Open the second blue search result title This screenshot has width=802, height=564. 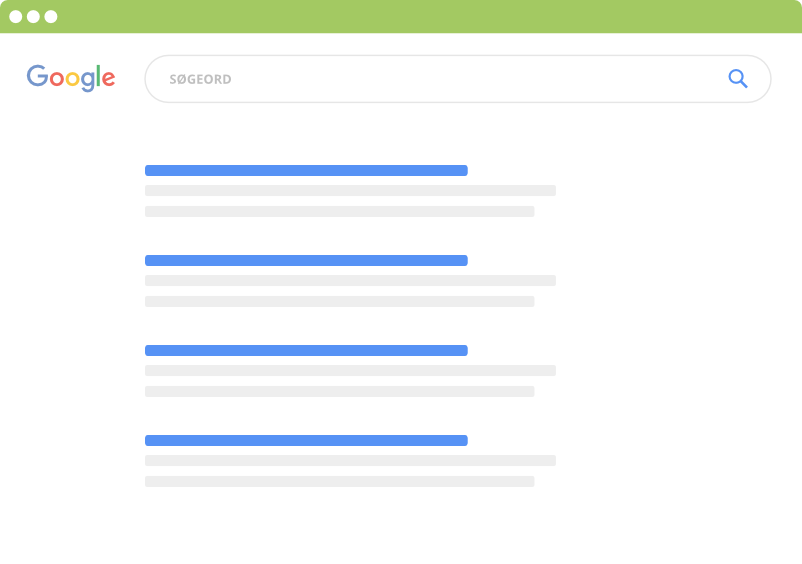coord(306,260)
